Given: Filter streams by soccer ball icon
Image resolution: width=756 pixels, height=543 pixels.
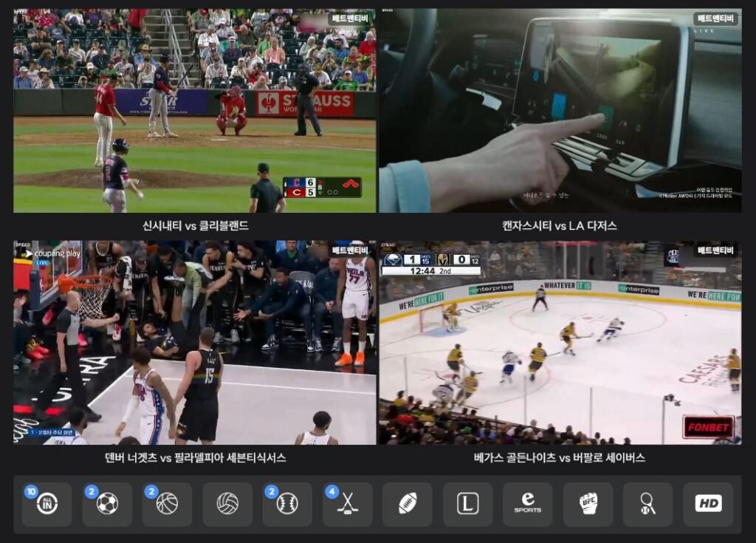Looking at the screenshot, I should pyautogui.click(x=107, y=504).
